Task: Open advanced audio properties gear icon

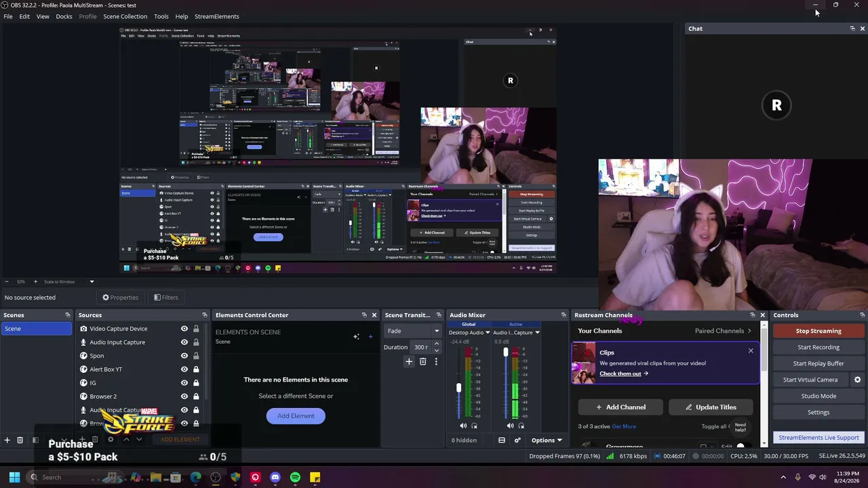Action: point(517,440)
